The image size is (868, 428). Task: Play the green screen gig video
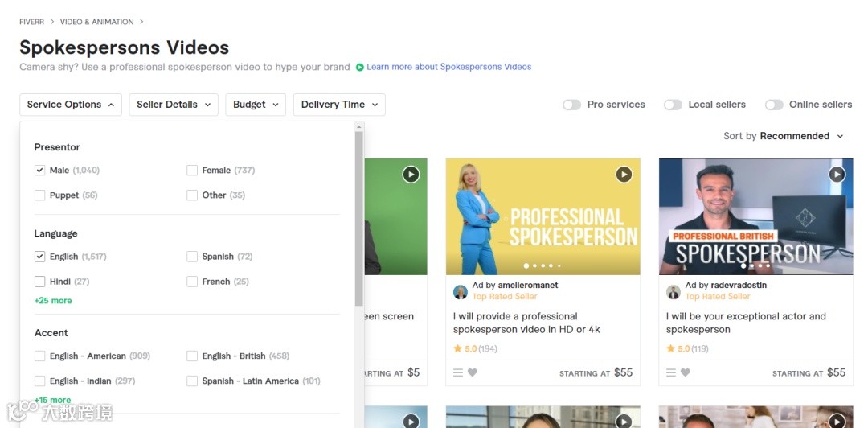[411, 175]
